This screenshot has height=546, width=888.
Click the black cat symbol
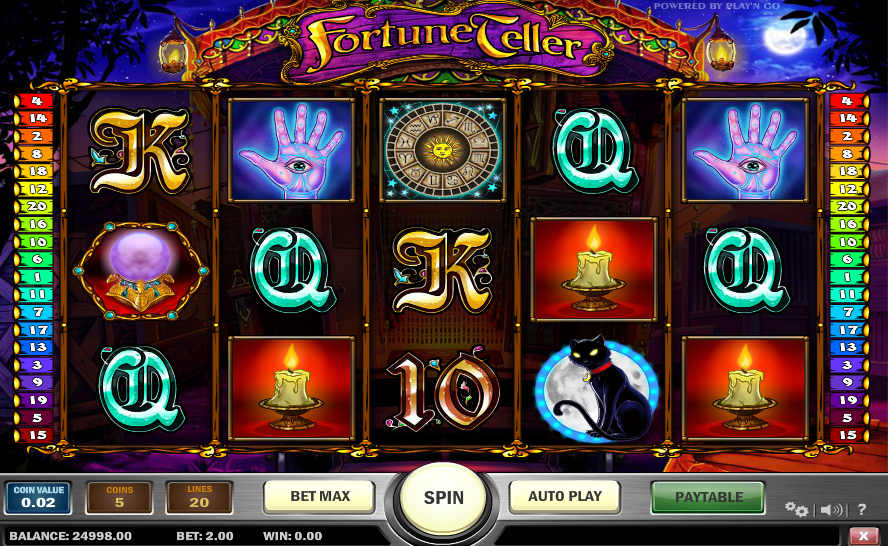point(596,389)
